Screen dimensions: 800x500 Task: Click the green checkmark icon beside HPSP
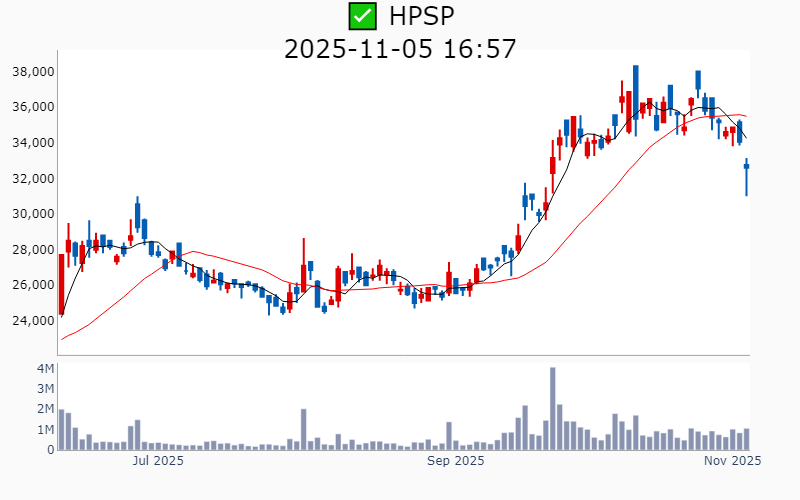[x=361, y=16]
